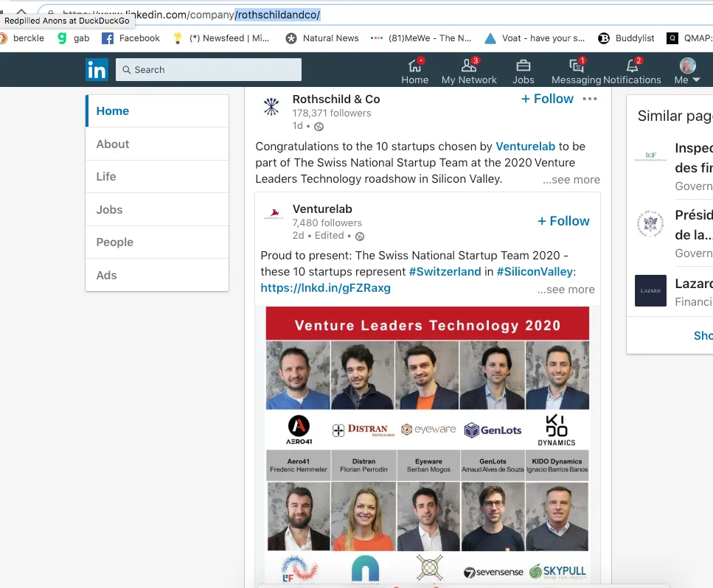This screenshot has width=713, height=588.
Task: Click the Rothschild & Co logo icon
Action: [271, 107]
